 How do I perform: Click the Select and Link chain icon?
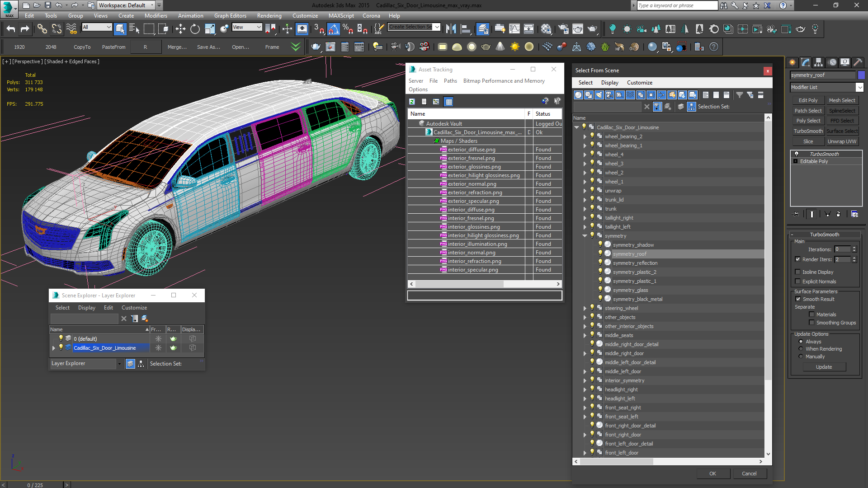pyautogui.click(x=42, y=29)
